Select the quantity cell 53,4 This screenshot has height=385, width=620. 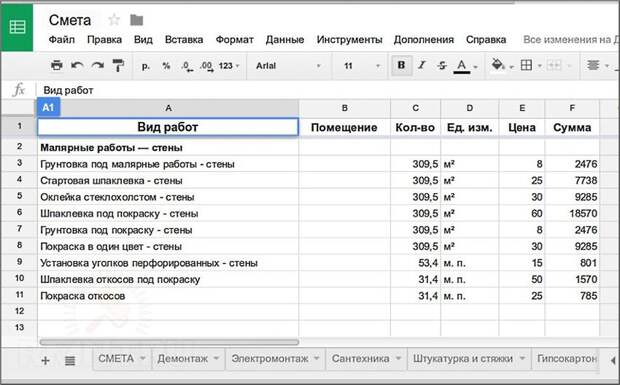click(x=415, y=263)
